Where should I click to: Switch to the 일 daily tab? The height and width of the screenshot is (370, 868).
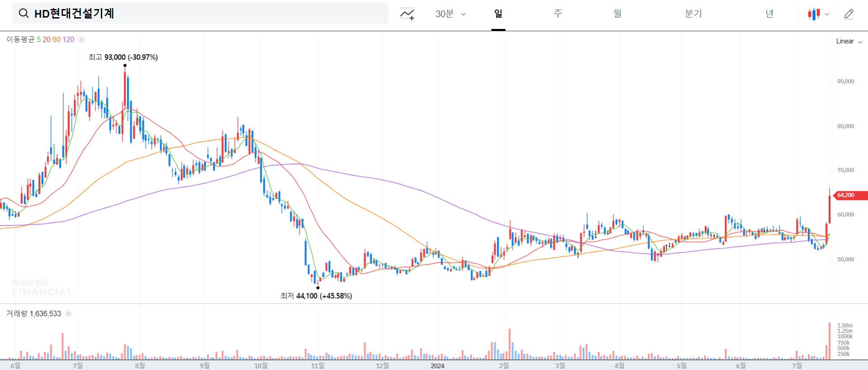click(498, 14)
